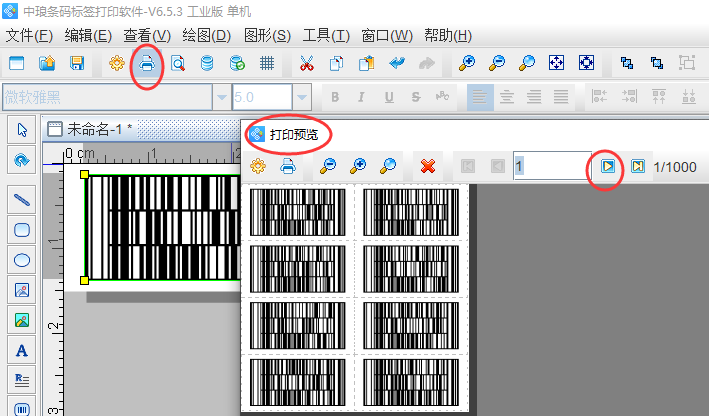The width and height of the screenshot is (709, 416).
Task: Select the text tool labeled A
Action: [22, 351]
